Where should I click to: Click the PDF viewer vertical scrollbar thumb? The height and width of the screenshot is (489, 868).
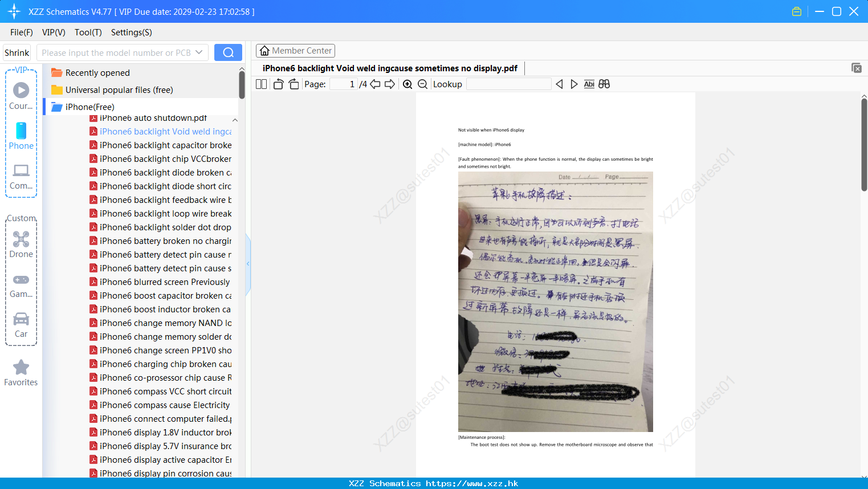point(864,145)
